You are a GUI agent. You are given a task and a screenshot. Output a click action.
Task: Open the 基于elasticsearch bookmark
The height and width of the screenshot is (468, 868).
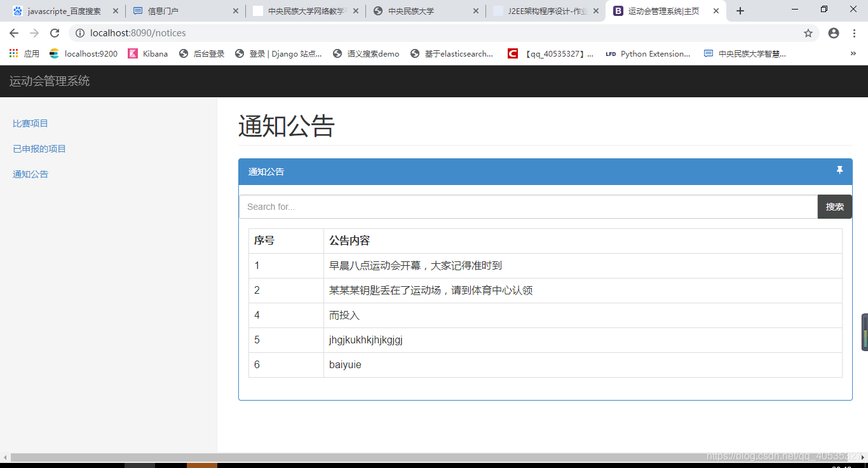click(x=452, y=54)
